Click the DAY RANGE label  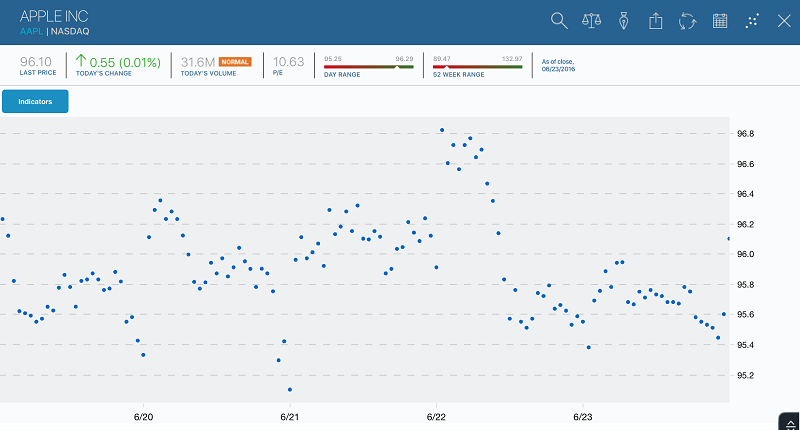point(342,74)
